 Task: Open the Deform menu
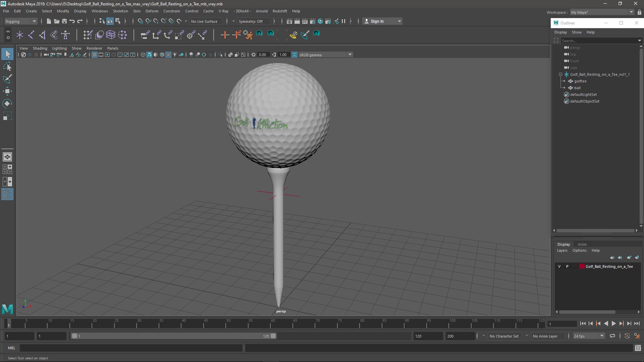(x=152, y=11)
